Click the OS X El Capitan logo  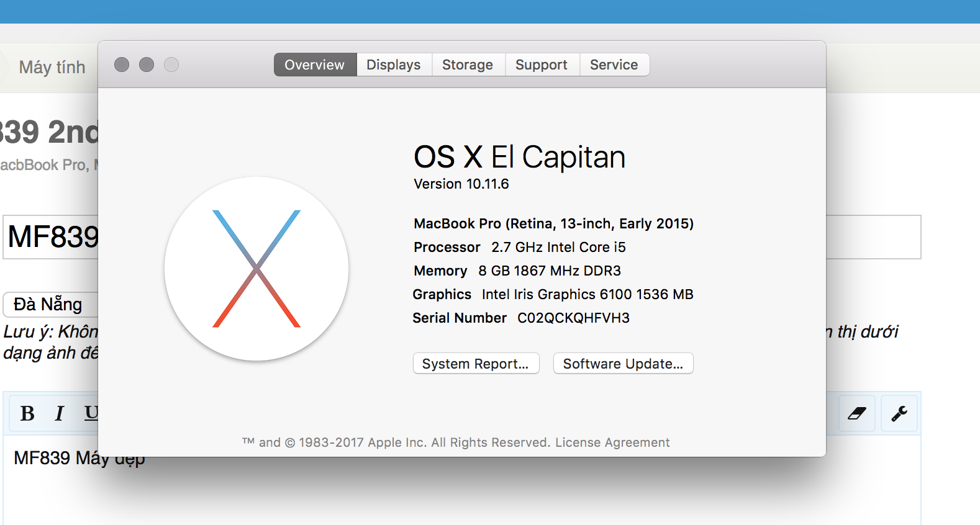click(256, 269)
